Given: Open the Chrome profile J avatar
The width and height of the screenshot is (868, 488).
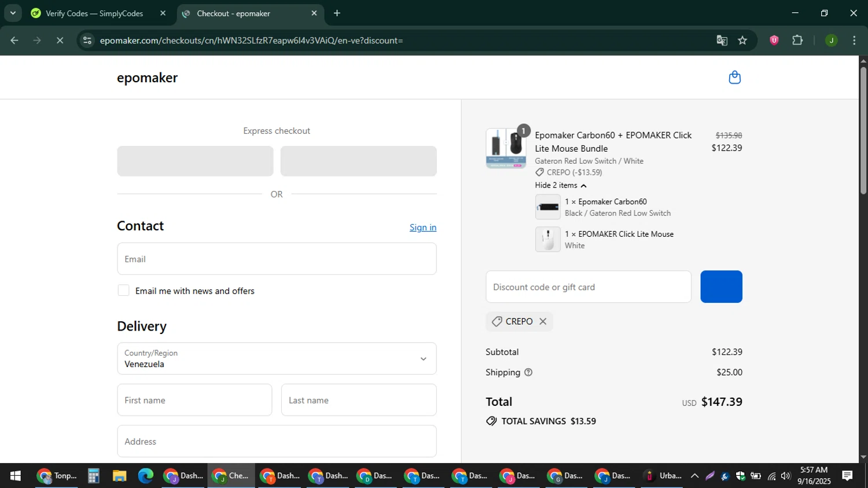Looking at the screenshot, I should coord(832,41).
